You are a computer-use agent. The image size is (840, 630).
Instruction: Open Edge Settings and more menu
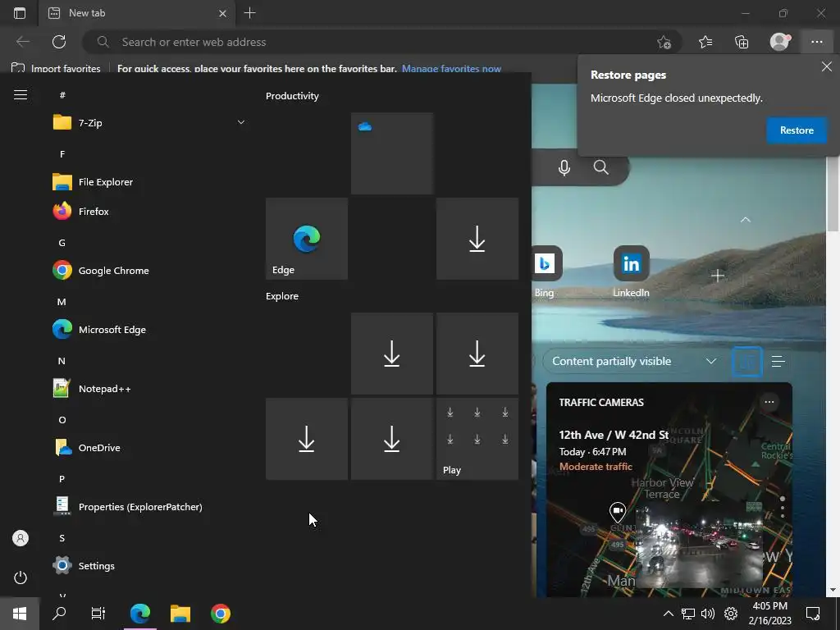point(817,42)
